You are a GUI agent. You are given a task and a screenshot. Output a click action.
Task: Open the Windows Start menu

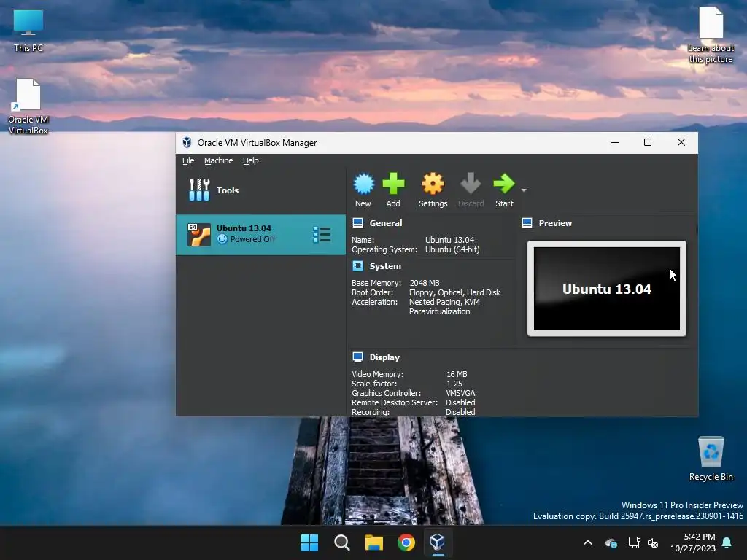pyautogui.click(x=309, y=542)
